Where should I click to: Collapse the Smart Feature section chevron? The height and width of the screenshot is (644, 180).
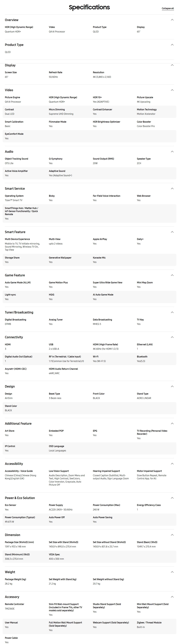[x=172, y=232]
